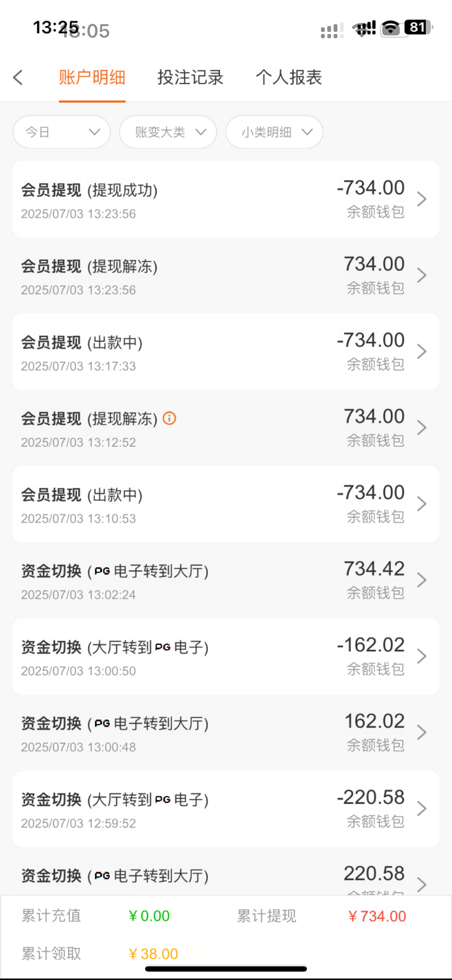452x980 pixels.
Task: Open details arrow for 提现成功 entry
Action: coord(421,199)
